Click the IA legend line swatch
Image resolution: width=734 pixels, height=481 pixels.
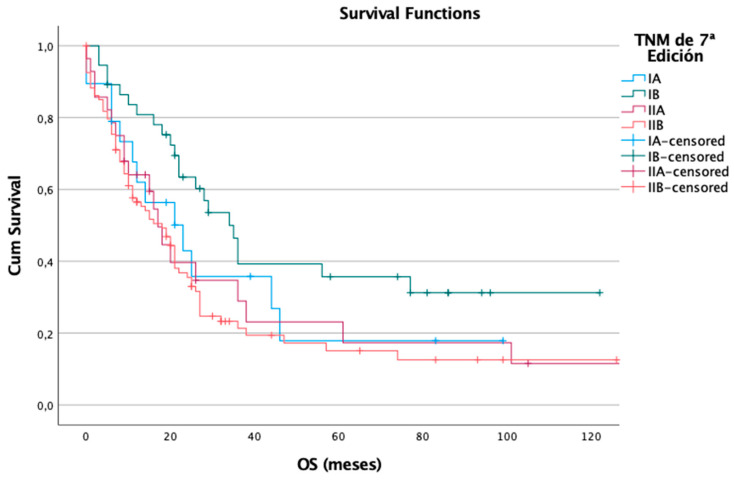click(x=633, y=78)
